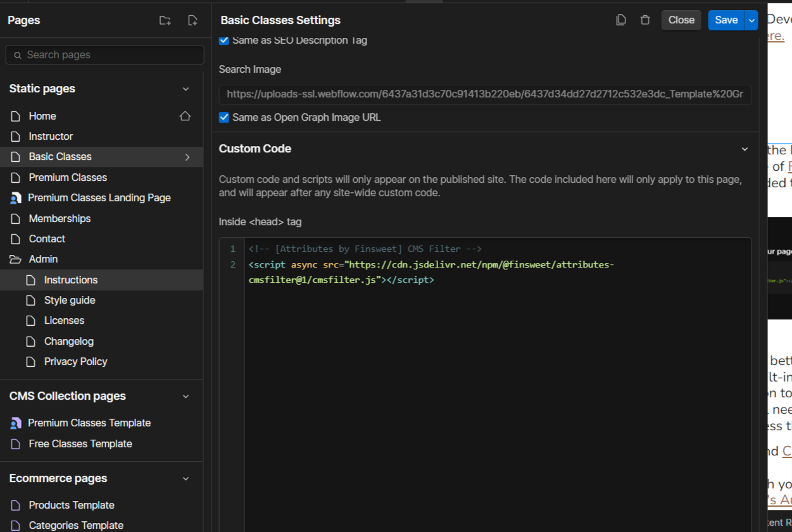Click the trash delete page icon

[x=645, y=20]
